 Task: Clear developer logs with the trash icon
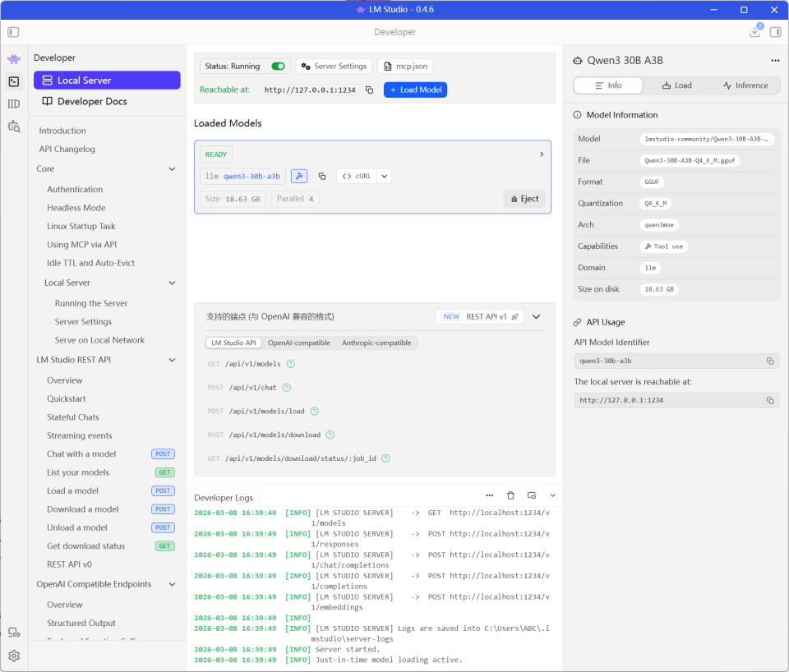pyautogui.click(x=510, y=495)
